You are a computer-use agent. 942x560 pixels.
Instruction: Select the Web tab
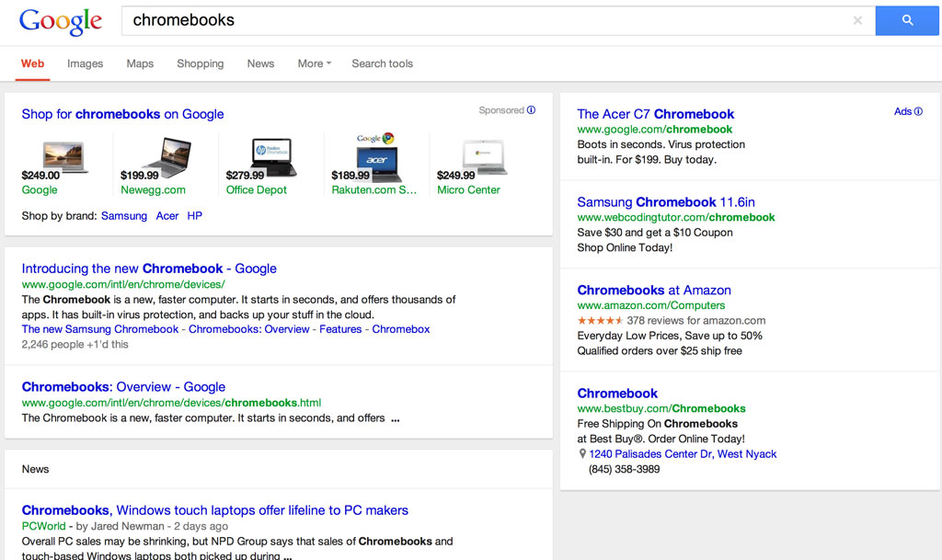[x=32, y=63]
